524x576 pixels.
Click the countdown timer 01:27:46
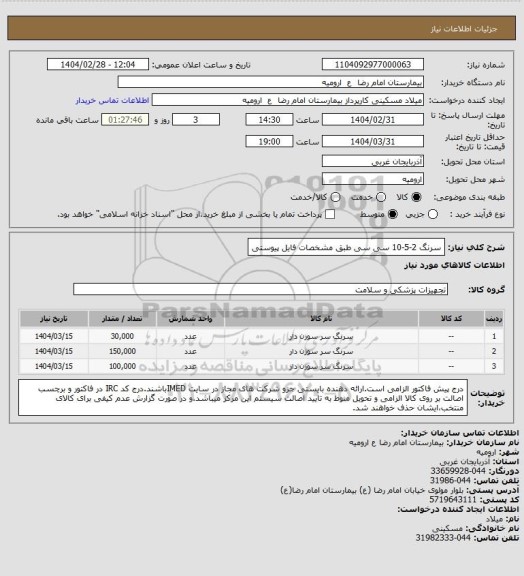tap(125, 120)
